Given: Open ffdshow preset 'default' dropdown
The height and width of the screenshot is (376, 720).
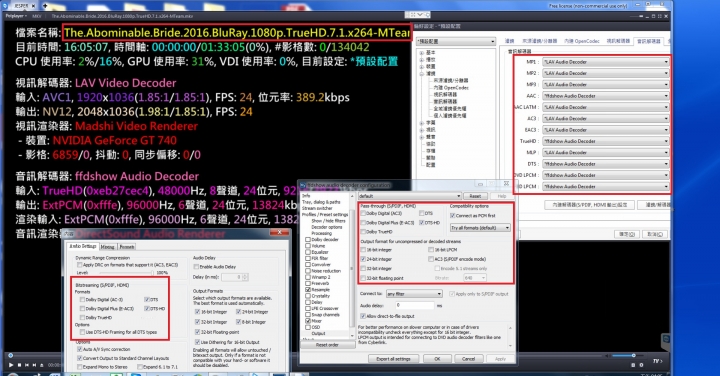Looking at the screenshot, I should tap(410, 196).
